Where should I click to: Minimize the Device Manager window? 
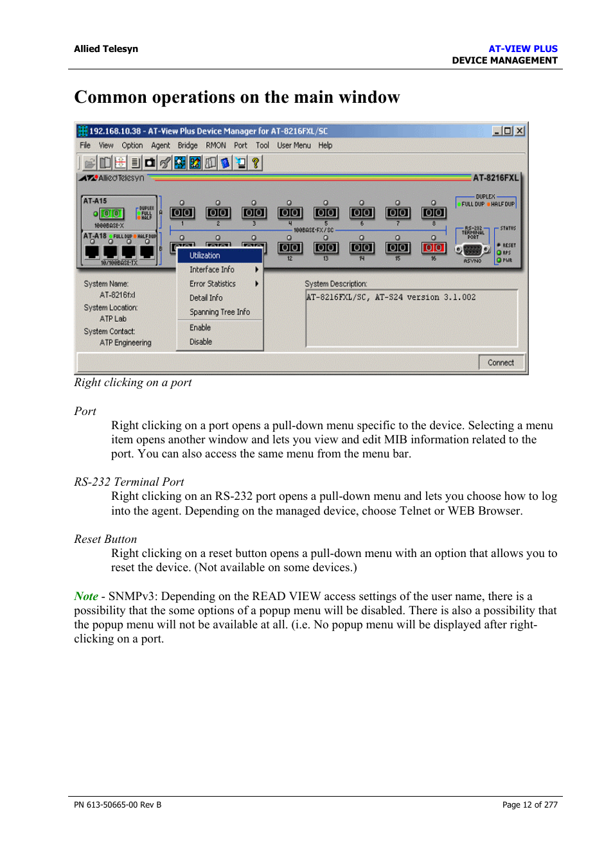[x=497, y=131]
